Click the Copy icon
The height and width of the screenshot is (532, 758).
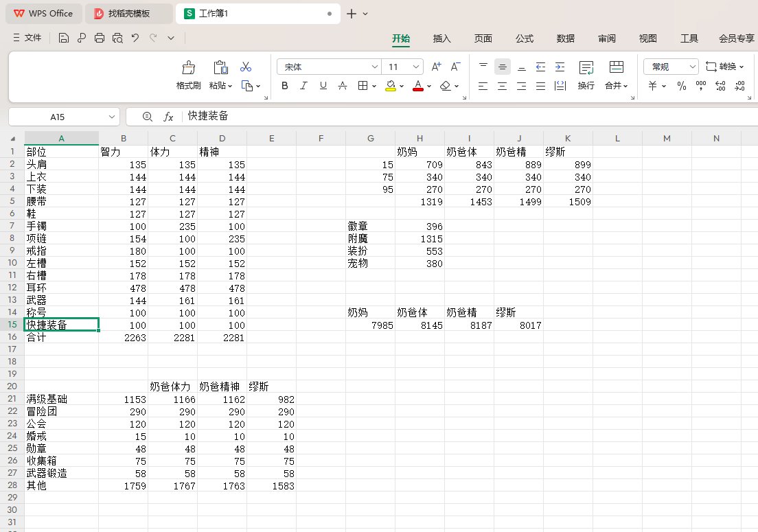click(x=247, y=86)
